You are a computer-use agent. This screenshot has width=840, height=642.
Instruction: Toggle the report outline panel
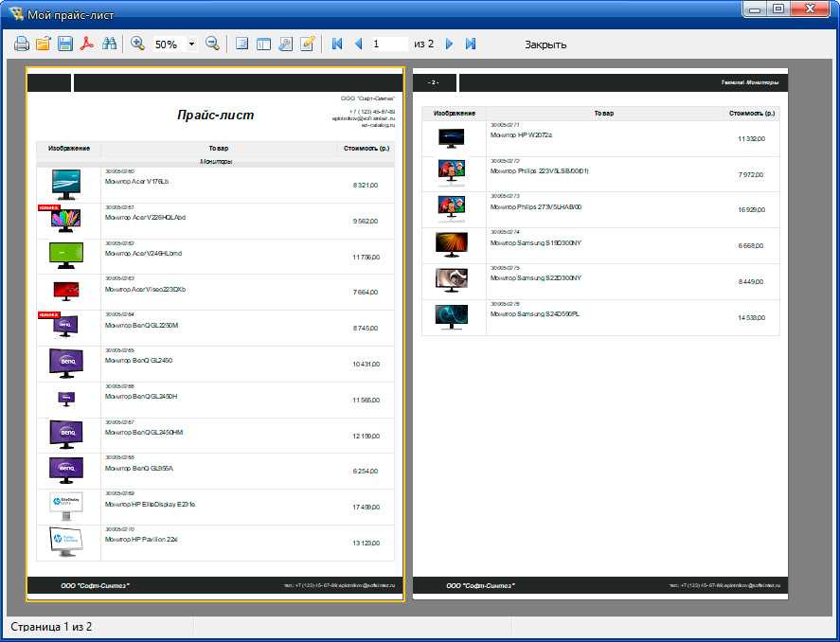coord(241,44)
